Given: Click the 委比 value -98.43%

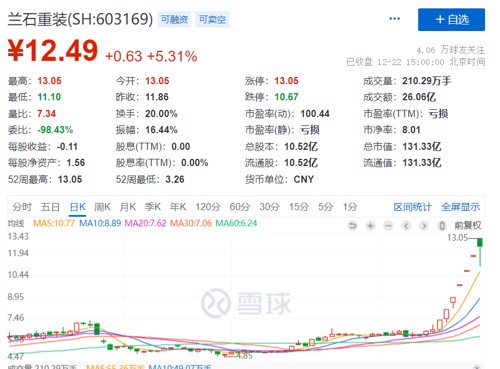Looking at the screenshot, I should (55, 130).
